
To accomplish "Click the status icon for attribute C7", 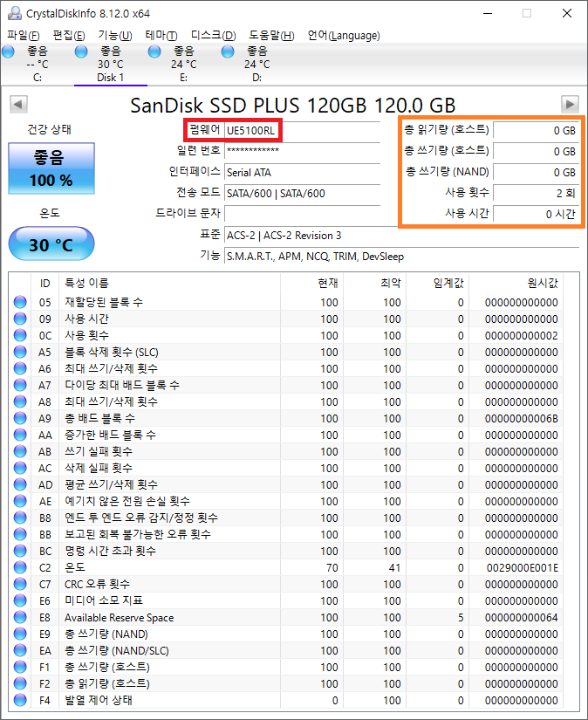I will (20, 584).
